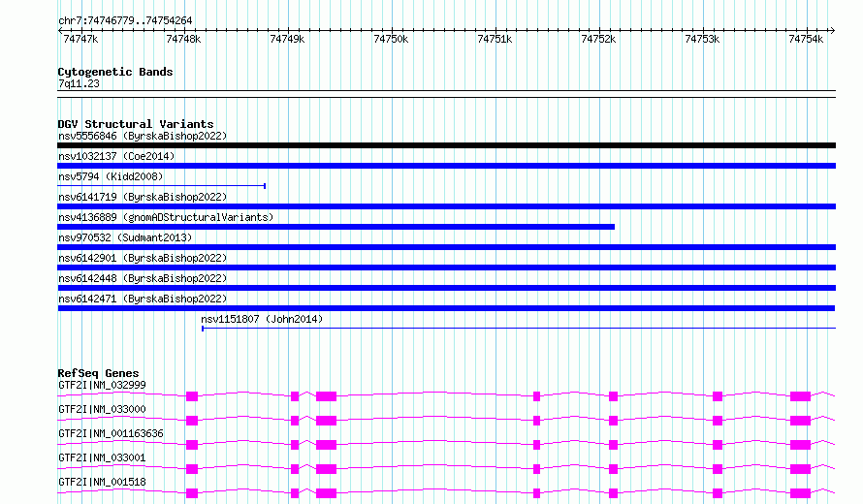The image size is (863, 504).
Task: Click the 74753k ruler tick label
Action: coord(702,39)
